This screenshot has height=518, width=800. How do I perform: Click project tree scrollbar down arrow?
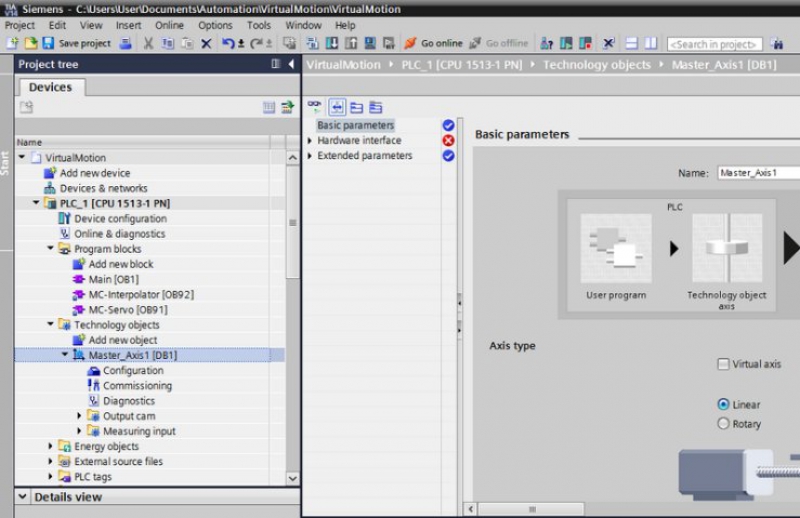[x=292, y=478]
